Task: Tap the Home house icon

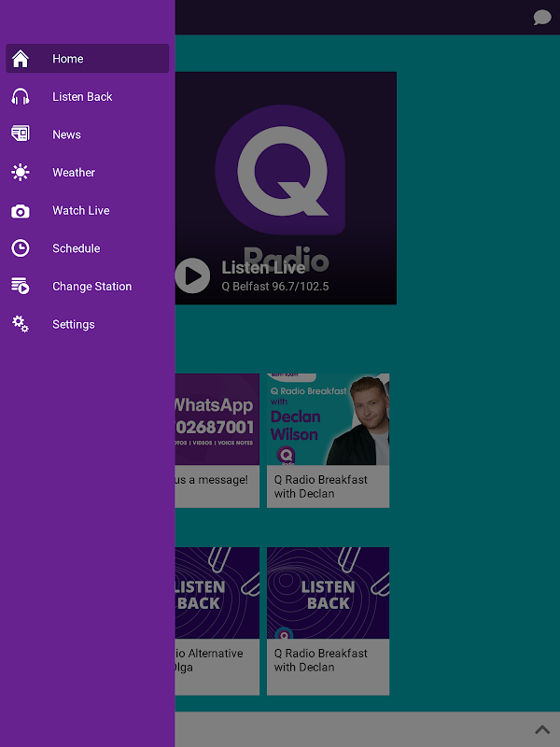Action: point(21,59)
